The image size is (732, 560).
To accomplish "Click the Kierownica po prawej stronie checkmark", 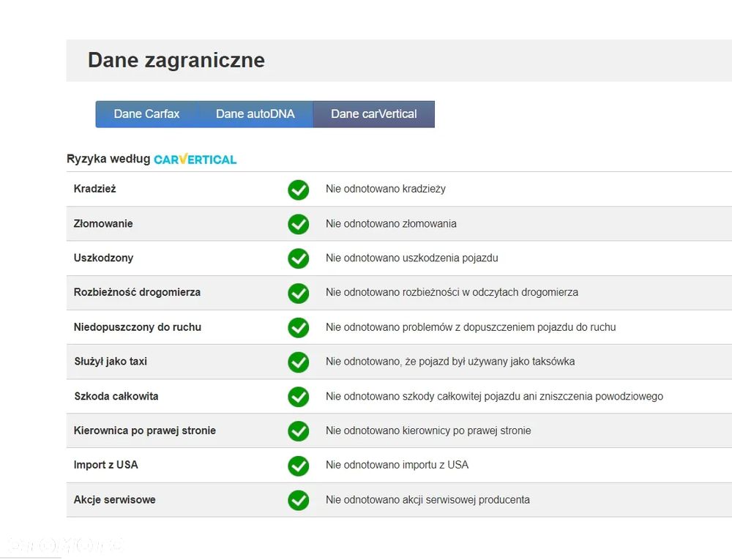I will pyautogui.click(x=298, y=431).
